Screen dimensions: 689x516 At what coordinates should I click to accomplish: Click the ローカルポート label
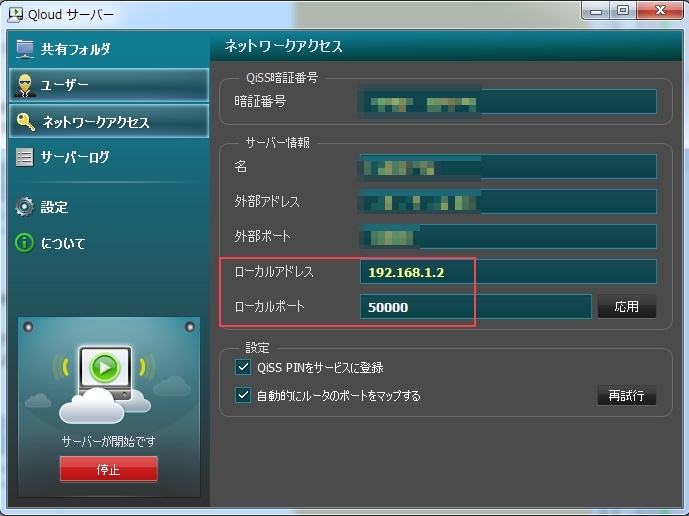pos(269,306)
